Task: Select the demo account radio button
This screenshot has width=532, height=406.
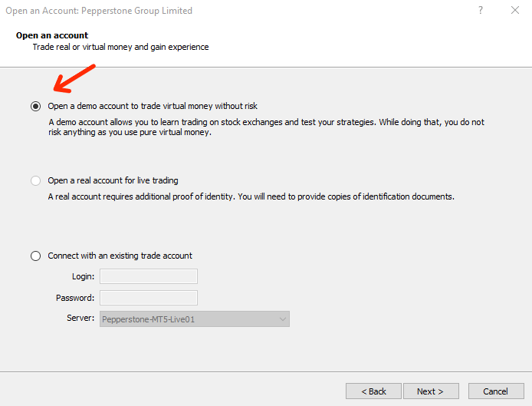Action: (x=36, y=106)
